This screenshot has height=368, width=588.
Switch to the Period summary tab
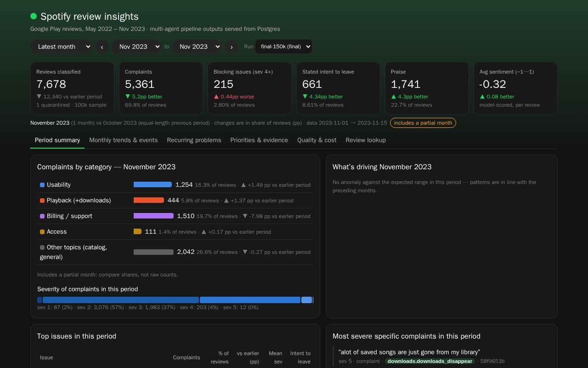coord(57,140)
